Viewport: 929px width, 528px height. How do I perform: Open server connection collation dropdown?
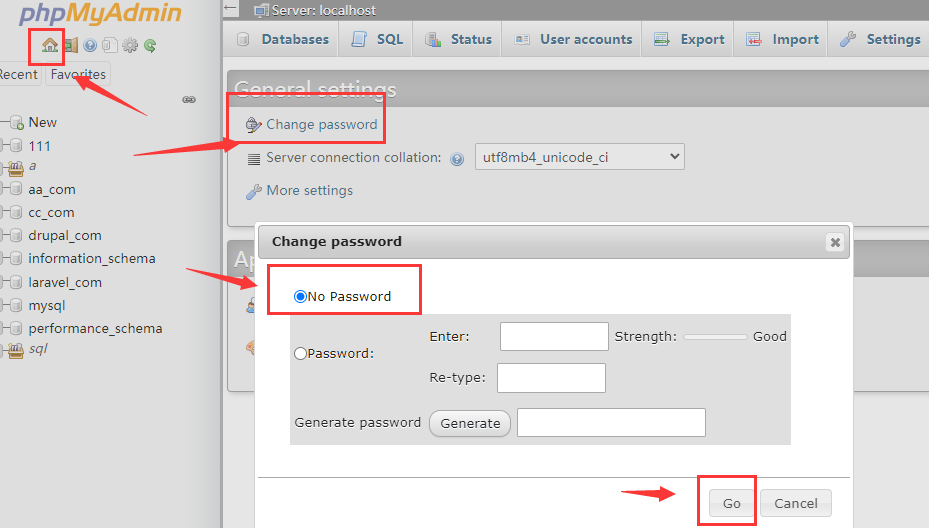tap(579, 157)
